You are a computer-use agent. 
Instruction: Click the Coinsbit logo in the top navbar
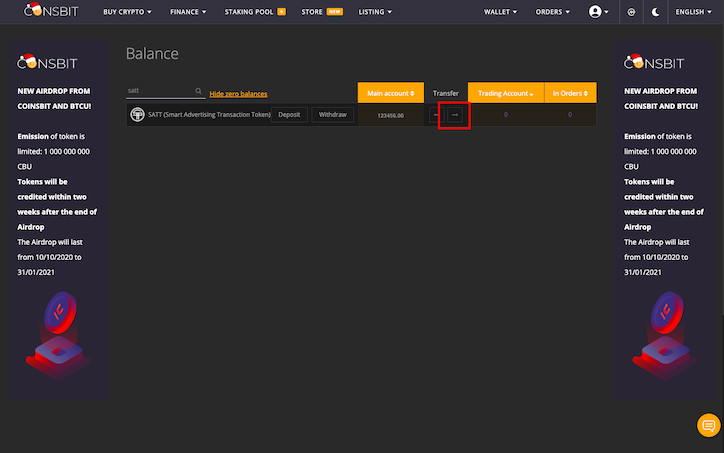tap(51, 10)
